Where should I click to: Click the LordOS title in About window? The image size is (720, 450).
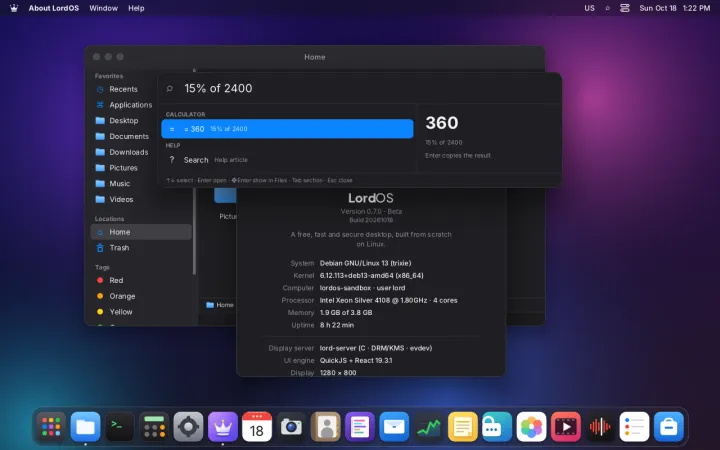[x=371, y=198]
